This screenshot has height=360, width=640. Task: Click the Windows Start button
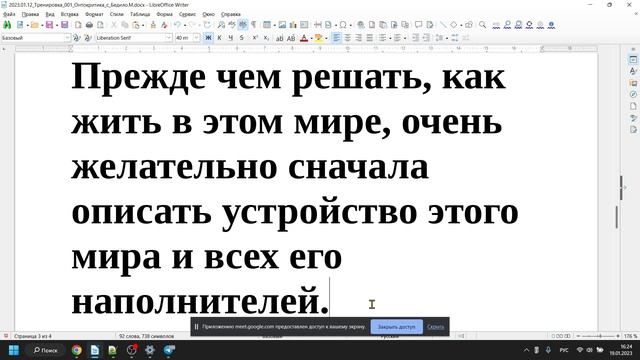coord(14,350)
